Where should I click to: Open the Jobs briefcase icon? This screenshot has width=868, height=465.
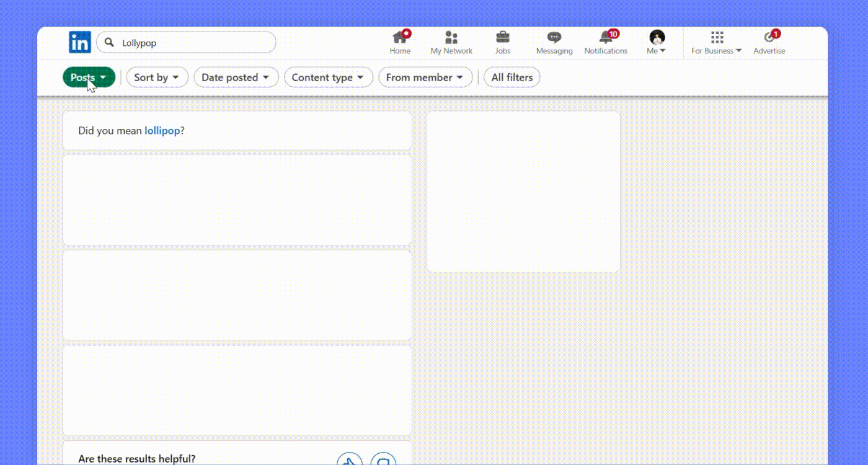point(503,38)
